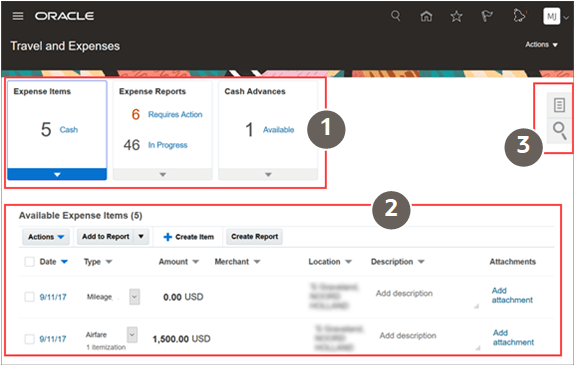Viewport: 575px width, 366px height.
Task: Open Actions dropdown in expense items toolbar
Action: pyautogui.click(x=46, y=237)
